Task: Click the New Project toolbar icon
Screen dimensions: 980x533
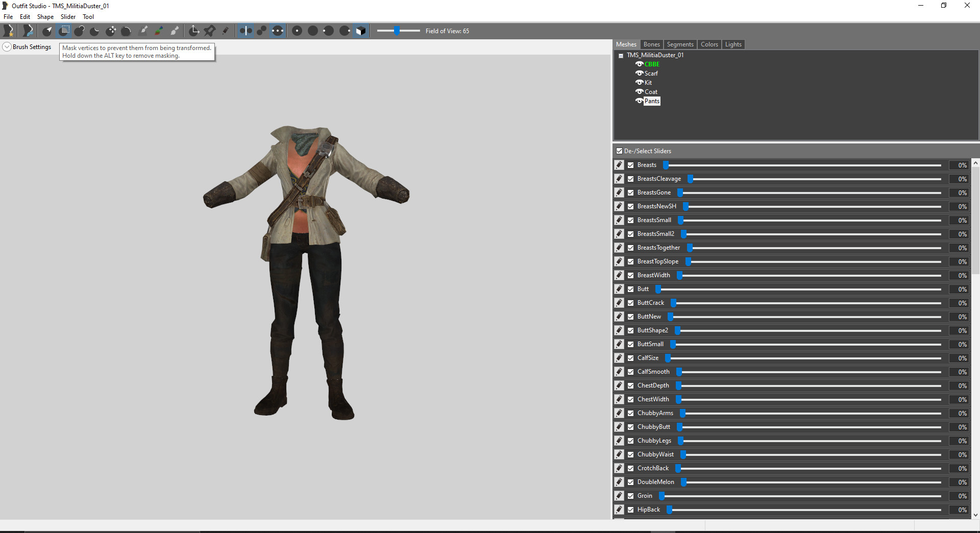Action: pos(9,31)
